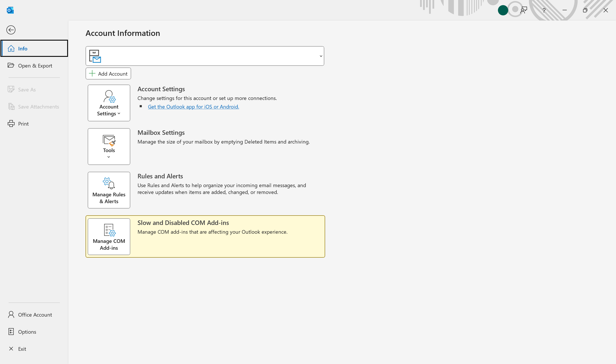
Task: Click the Rules and Alerts heading
Action: (x=160, y=176)
